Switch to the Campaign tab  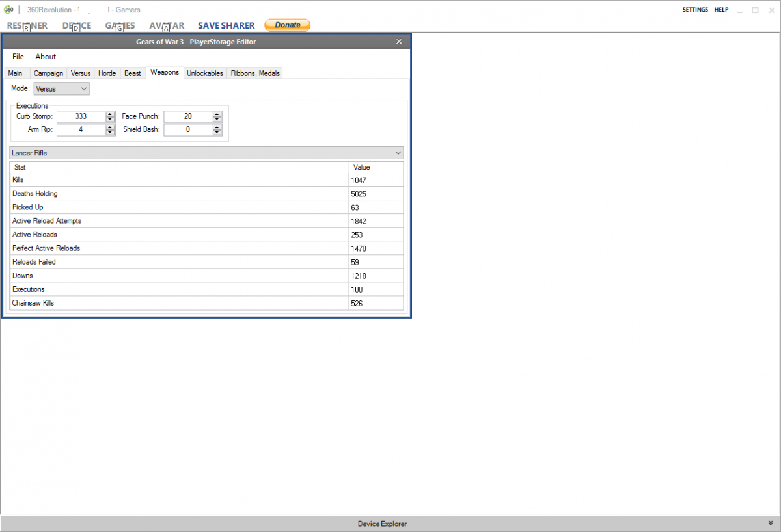pyautogui.click(x=48, y=73)
